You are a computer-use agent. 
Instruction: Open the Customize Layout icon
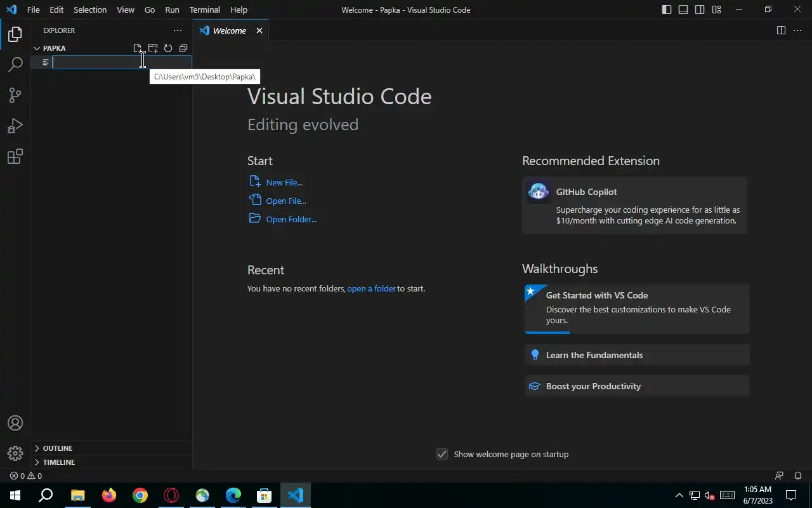point(716,10)
